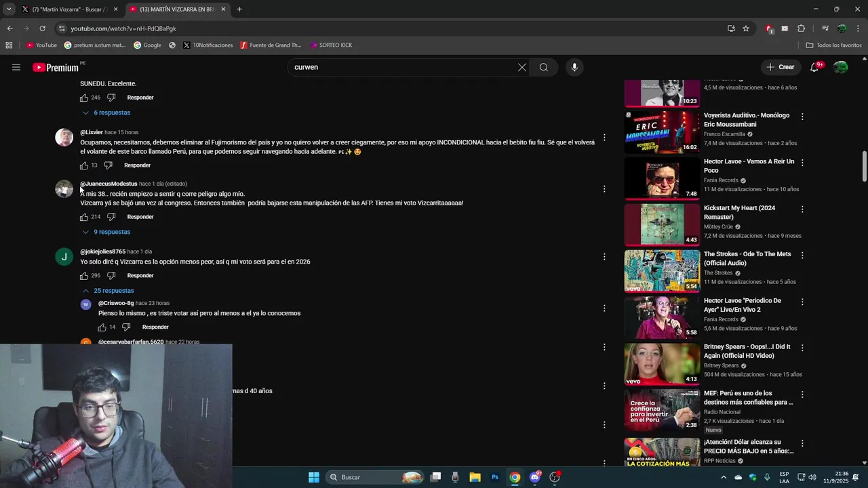Click the taskbar Buscar search box
Viewport: 868px width, 488px height.
click(x=374, y=477)
